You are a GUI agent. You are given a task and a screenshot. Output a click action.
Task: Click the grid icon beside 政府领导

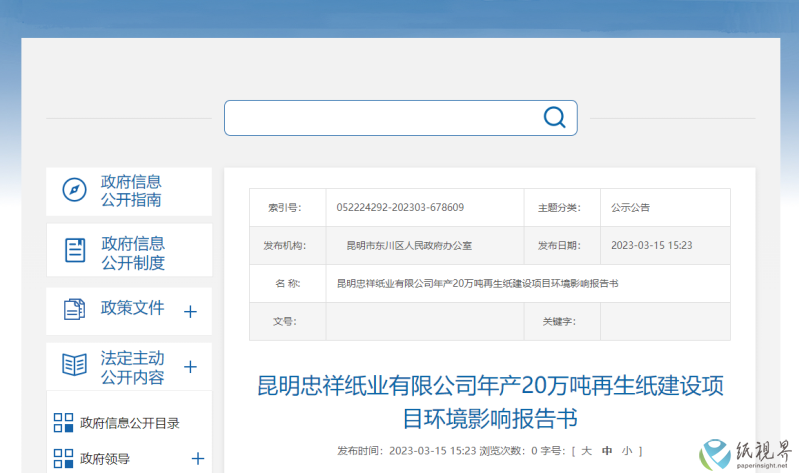coord(64,458)
